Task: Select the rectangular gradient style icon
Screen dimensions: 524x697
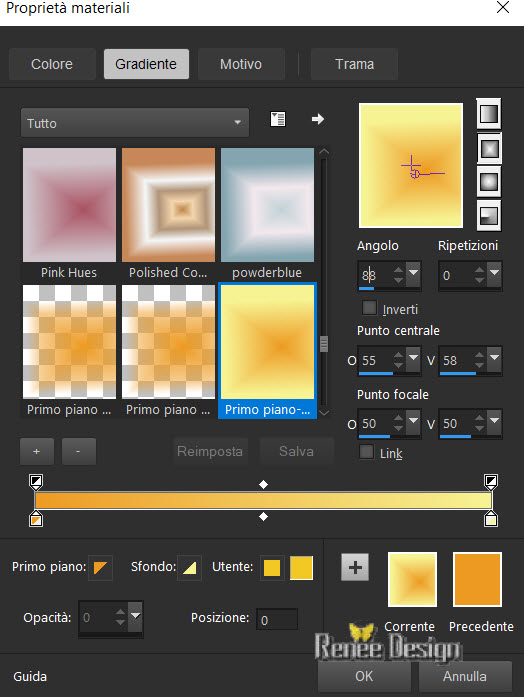Action: click(488, 148)
